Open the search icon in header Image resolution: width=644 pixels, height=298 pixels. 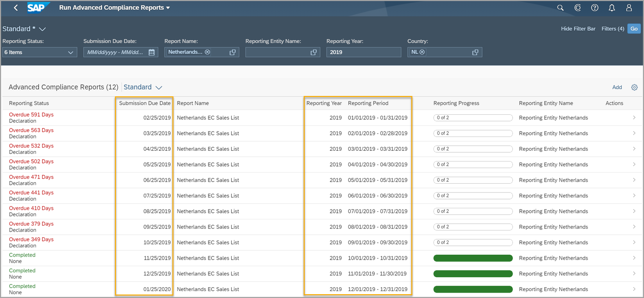click(x=560, y=8)
